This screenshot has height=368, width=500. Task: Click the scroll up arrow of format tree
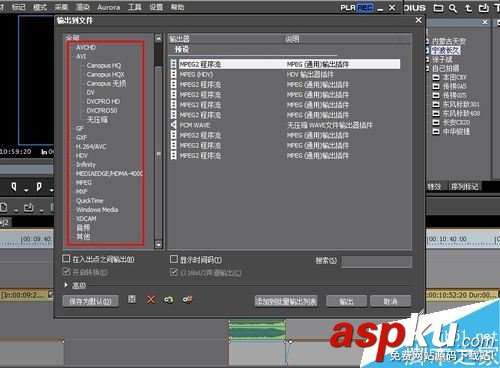(x=159, y=39)
